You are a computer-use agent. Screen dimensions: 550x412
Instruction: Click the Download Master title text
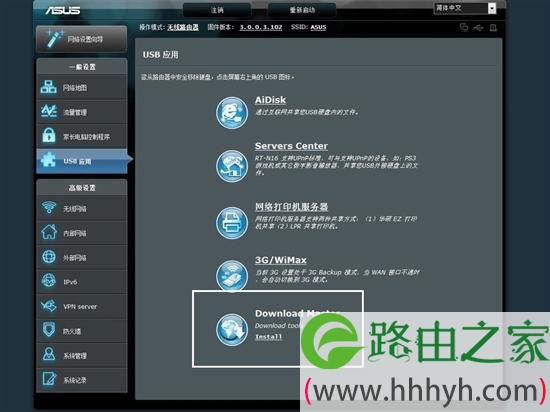pyautogui.click(x=297, y=313)
